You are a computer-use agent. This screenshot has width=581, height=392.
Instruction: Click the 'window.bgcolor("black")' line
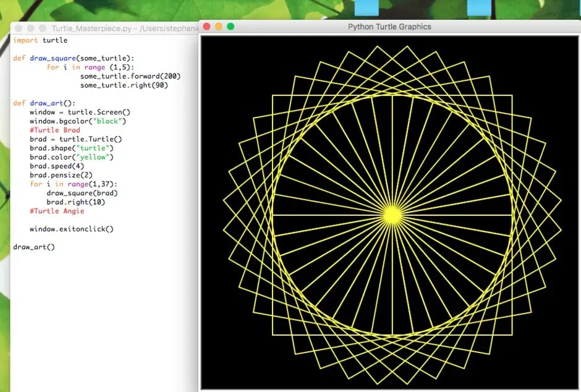[x=78, y=121]
